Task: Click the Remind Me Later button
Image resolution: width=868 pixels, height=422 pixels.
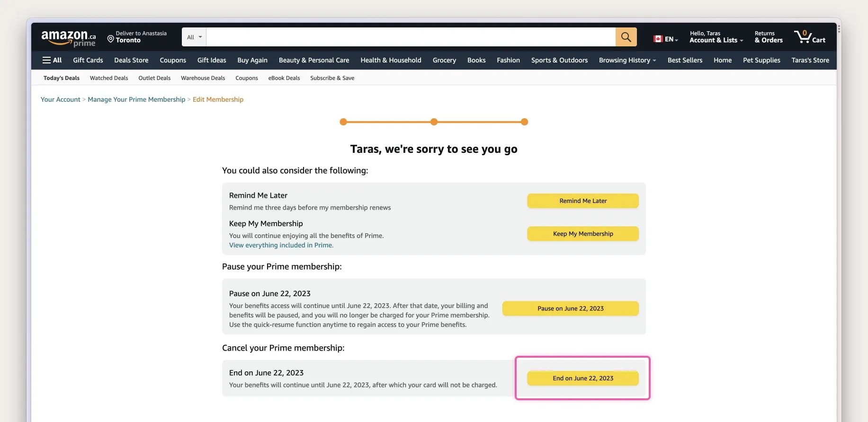Action: click(x=582, y=201)
